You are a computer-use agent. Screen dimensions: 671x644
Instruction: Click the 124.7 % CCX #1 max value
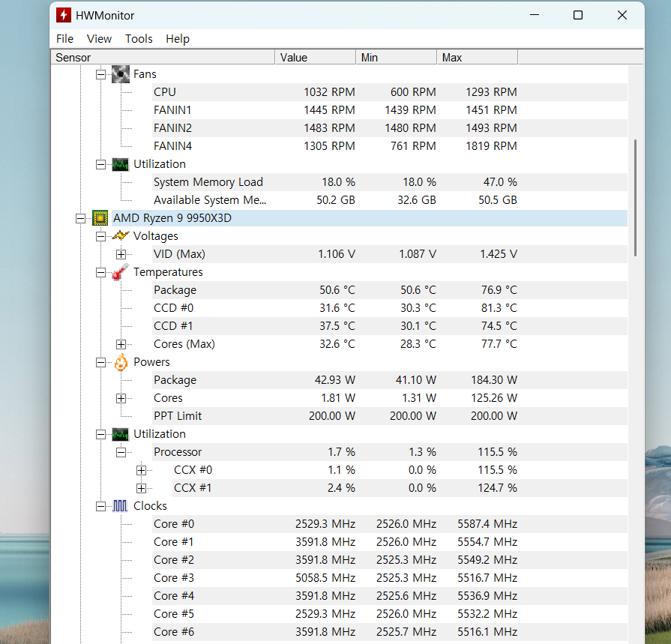pyautogui.click(x=497, y=488)
